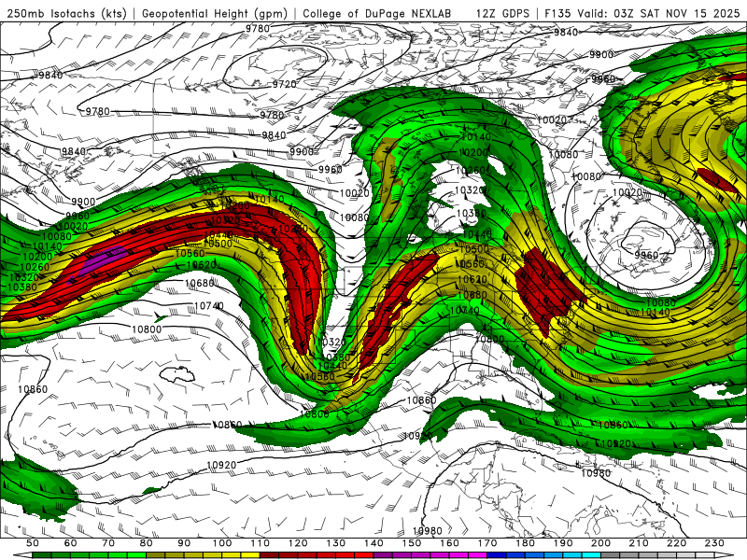The image size is (747, 560).
Task: Click the 100 kt value on color scale
Action: point(222,543)
